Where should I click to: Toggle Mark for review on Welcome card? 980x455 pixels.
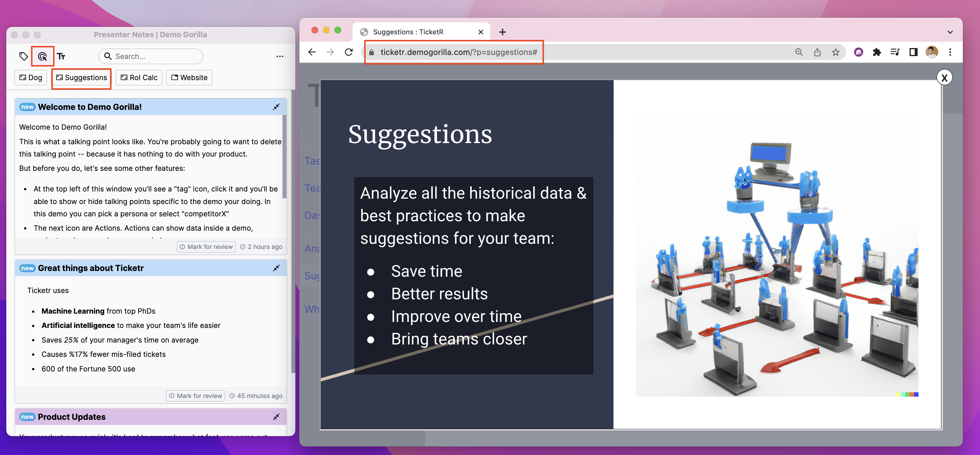click(206, 246)
